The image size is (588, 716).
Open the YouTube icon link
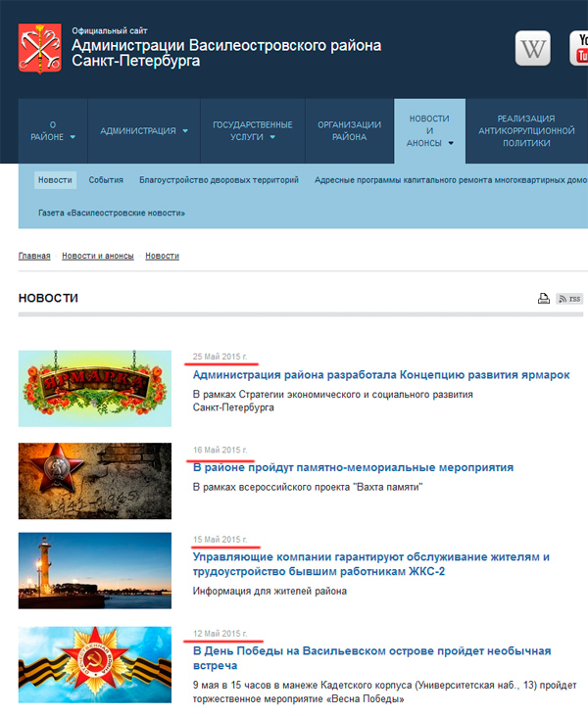tap(579, 48)
